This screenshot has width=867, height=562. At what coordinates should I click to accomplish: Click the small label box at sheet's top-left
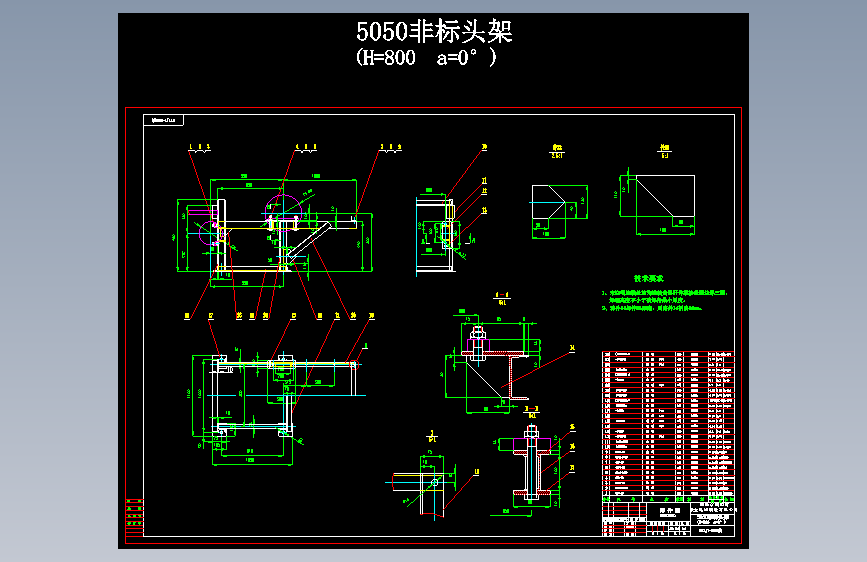(163, 120)
